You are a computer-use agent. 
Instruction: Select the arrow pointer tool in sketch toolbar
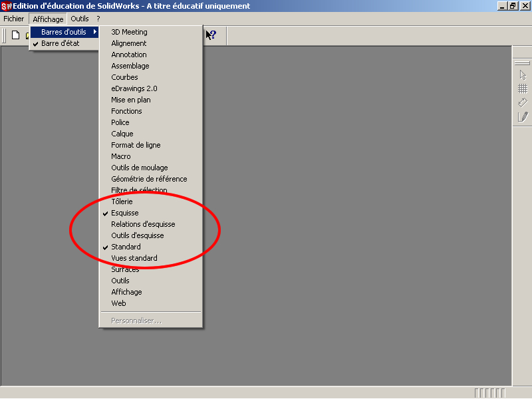pyautogui.click(x=523, y=75)
